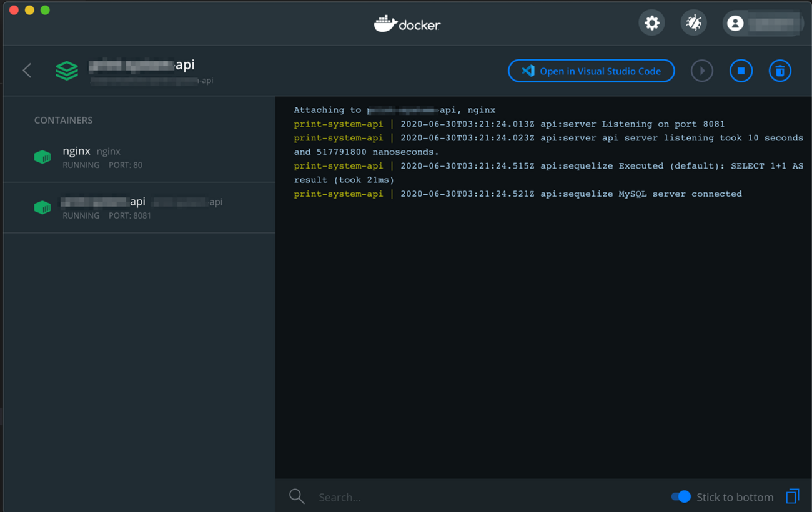Viewport: 812px width, 512px height.
Task: Click Open in Visual Studio Code button
Action: click(591, 71)
